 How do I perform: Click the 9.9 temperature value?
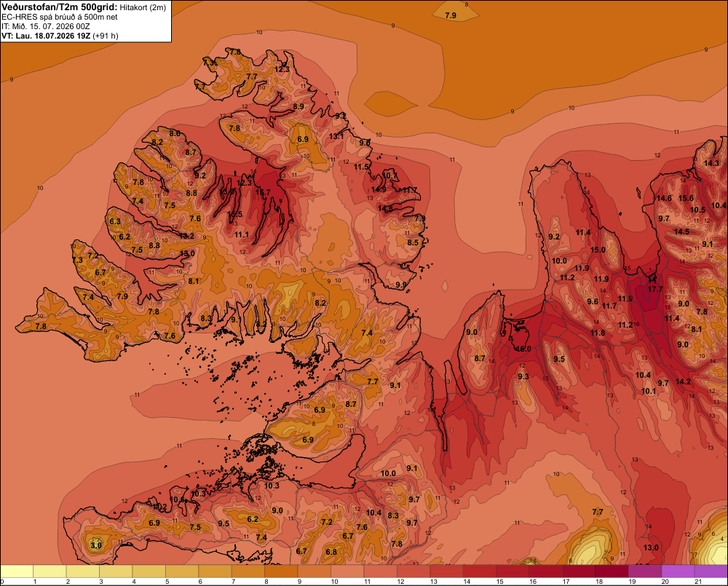point(400,285)
